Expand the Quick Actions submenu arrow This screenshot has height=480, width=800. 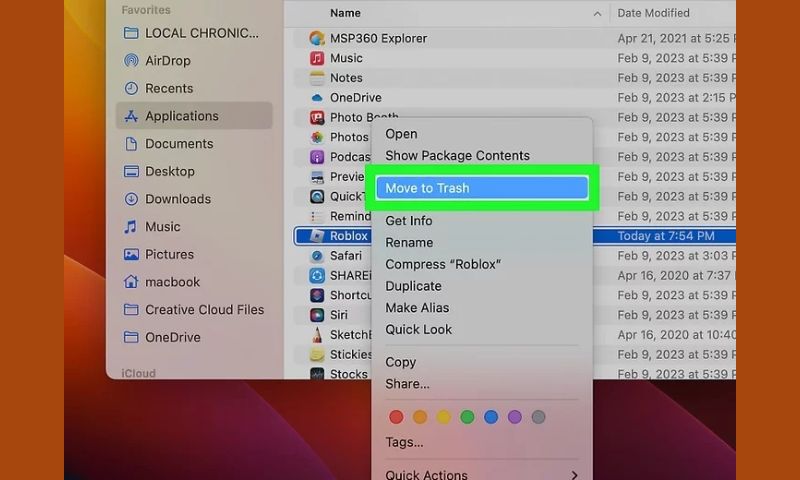point(574,475)
